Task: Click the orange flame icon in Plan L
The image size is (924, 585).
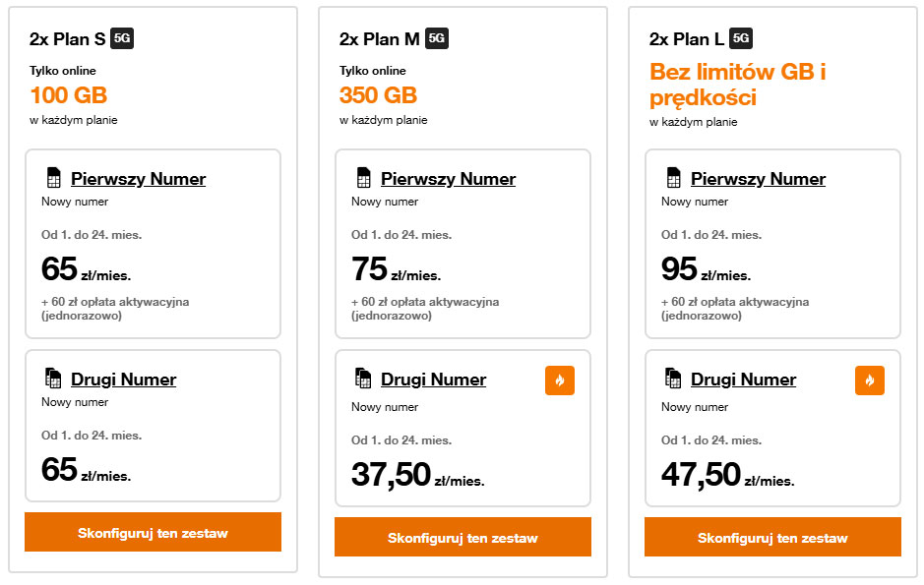Action: [x=869, y=380]
